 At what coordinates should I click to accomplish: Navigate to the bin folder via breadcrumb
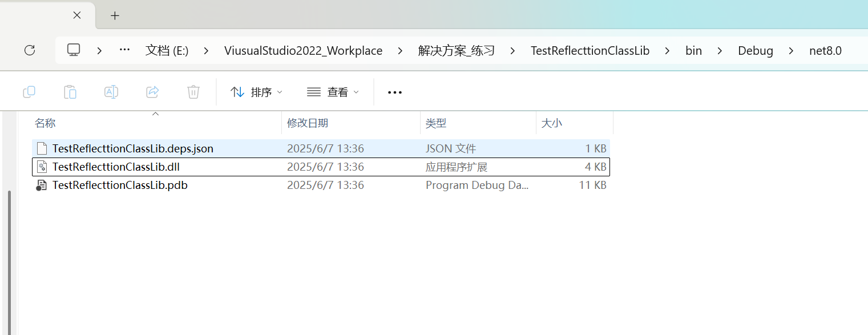tap(693, 50)
